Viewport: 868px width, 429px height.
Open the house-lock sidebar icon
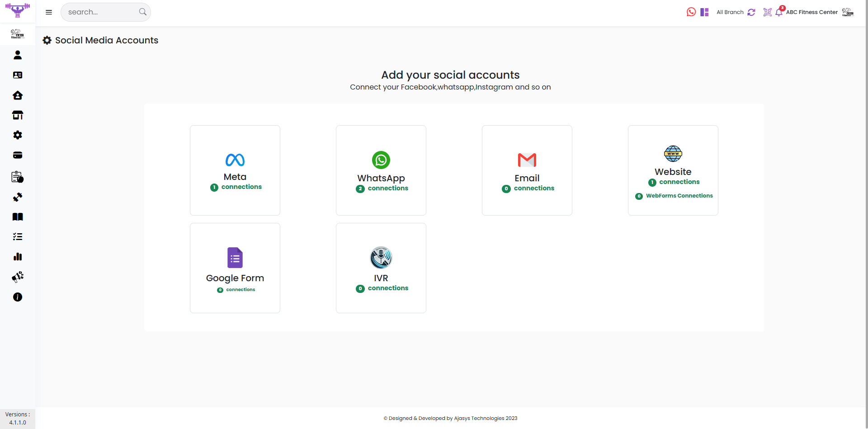click(x=18, y=95)
